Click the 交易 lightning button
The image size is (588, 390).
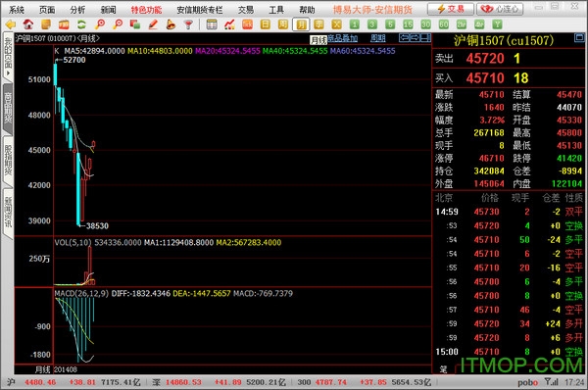tap(451, 9)
